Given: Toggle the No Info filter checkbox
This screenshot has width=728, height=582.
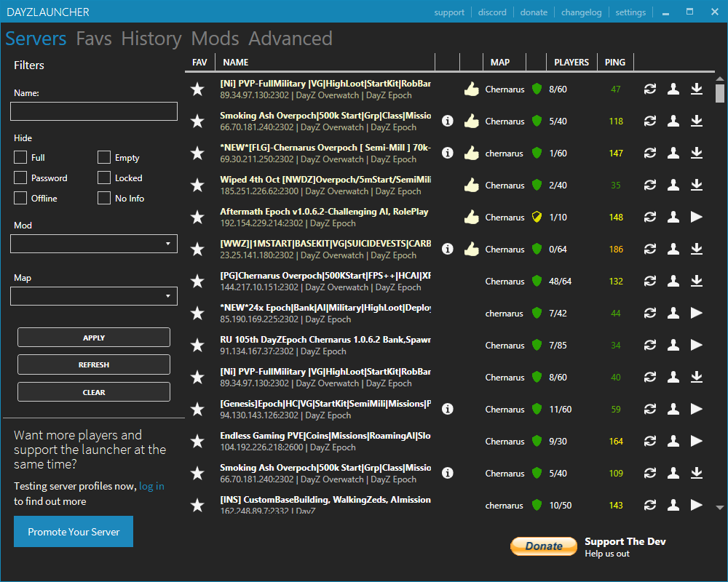Looking at the screenshot, I should click(104, 198).
